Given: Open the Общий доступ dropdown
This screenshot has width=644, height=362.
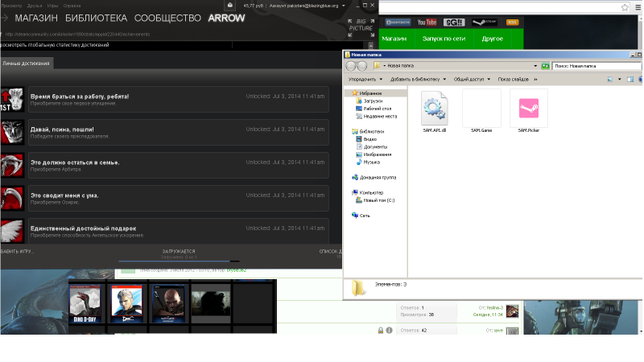Looking at the screenshot, I should coord(473,79).
